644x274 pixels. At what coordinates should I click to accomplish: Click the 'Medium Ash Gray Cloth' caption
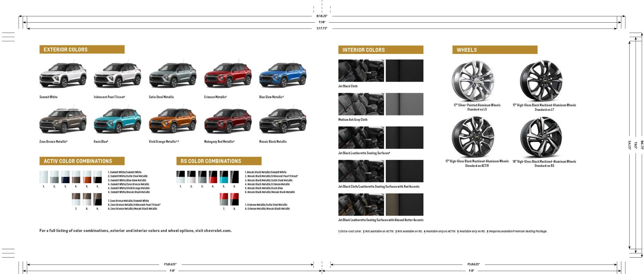[x=353, y=120]
